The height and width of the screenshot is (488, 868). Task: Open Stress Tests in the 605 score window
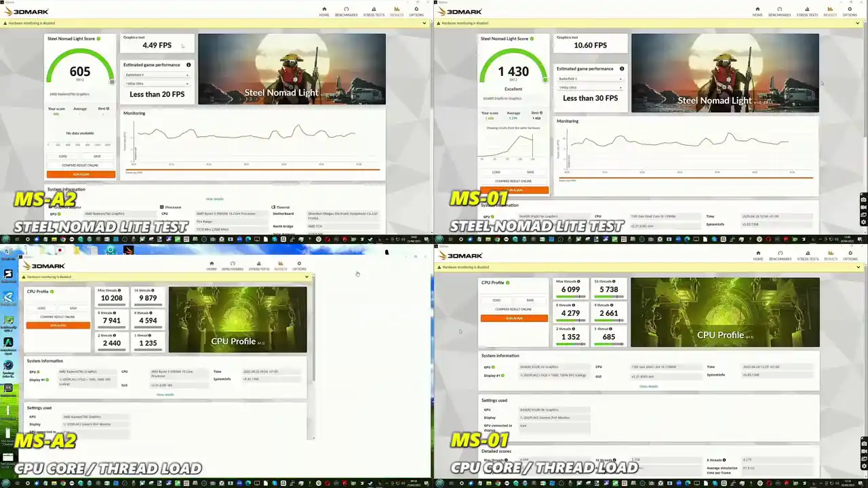[374, 12]
